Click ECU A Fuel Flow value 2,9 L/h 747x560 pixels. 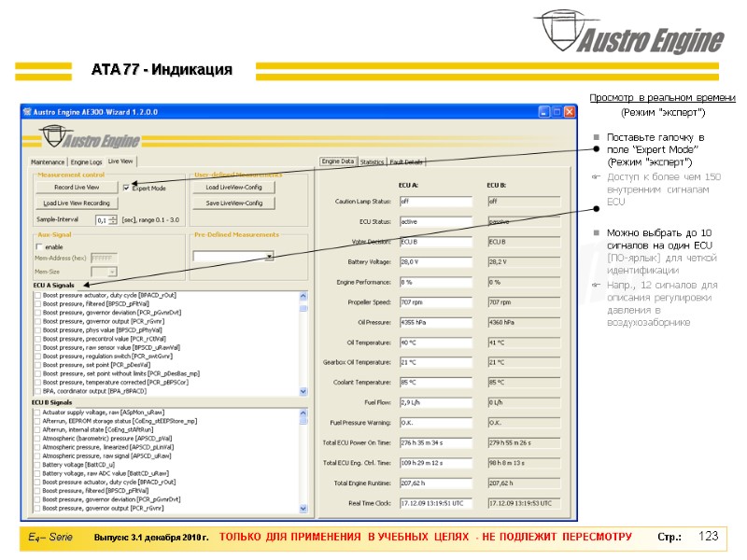coord(435,403)
